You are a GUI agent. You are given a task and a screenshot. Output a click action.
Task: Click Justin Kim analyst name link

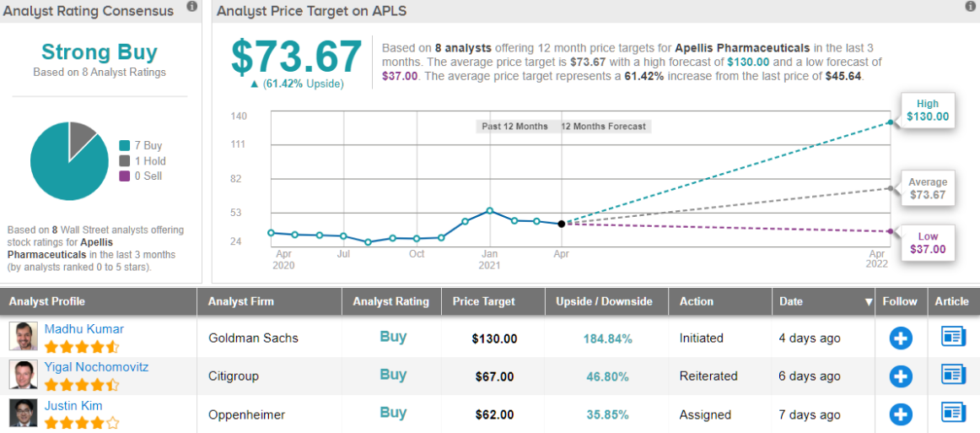pyautogui.click(x=73, y=405)
